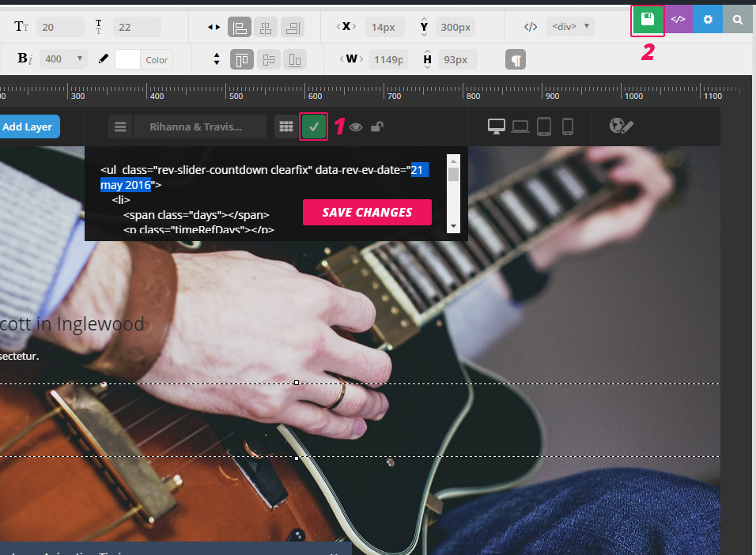Click the Color label button
Viewport: 756px width, 555px height.
[x=157, y=60]
